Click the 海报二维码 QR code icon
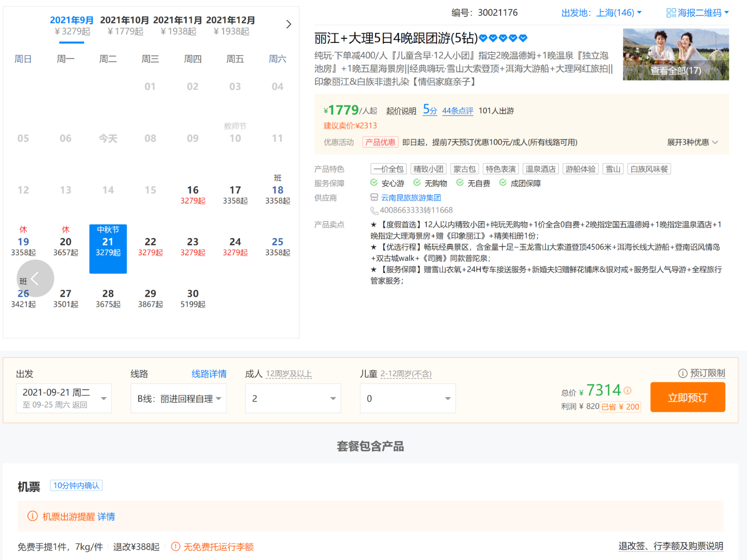747x560 pixels. point(671,13)
